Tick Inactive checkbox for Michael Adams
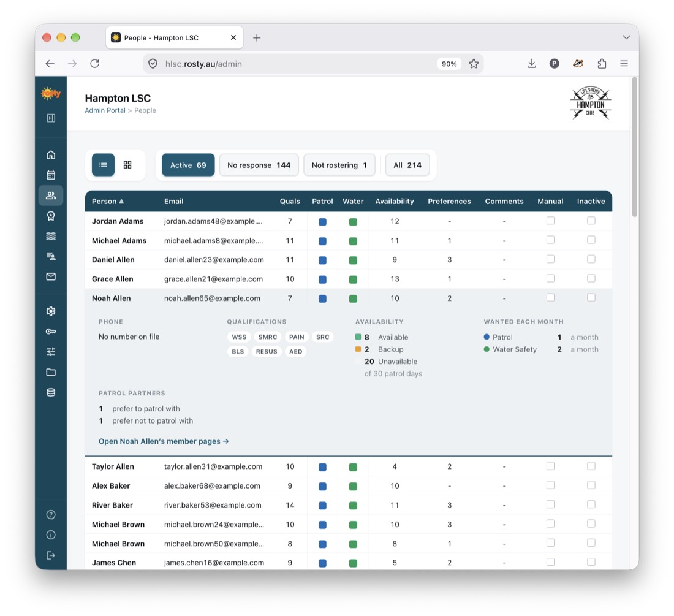The image size is (674, 616). 591,240
